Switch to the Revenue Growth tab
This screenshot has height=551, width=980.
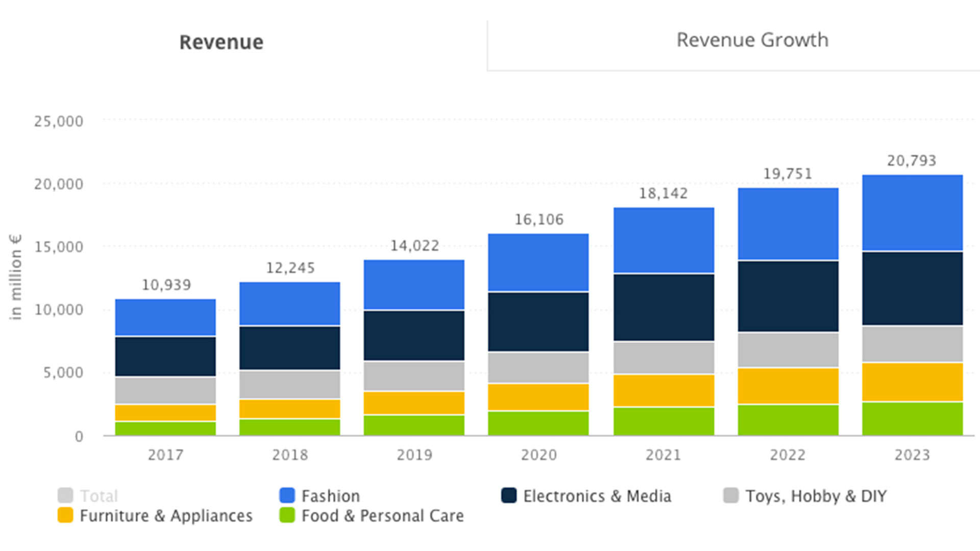tap(752, 40)
